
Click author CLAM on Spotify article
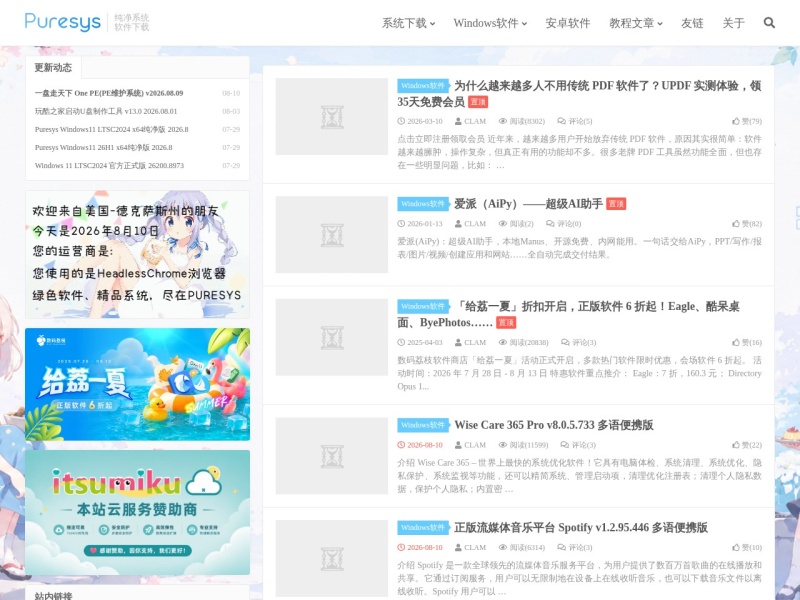pyautogui.click(x=470, y=548)
